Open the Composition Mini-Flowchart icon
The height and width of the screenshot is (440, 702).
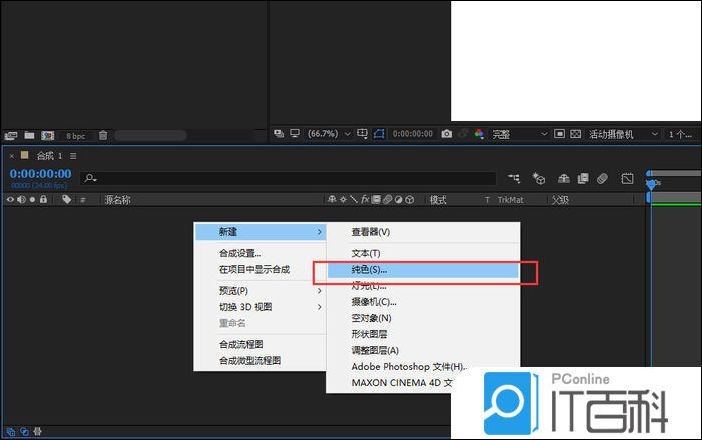[x=514, y=179]
